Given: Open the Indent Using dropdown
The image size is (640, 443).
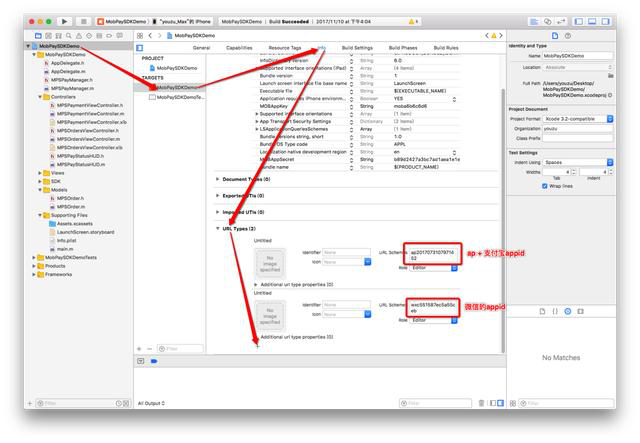Looking at the screenshot, I should 578,162.
